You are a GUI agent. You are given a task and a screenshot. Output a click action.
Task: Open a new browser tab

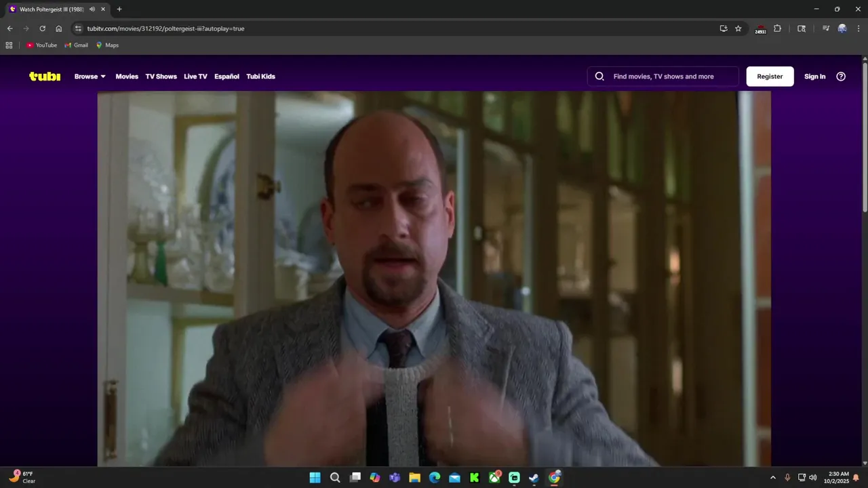[x=119, y=9]
